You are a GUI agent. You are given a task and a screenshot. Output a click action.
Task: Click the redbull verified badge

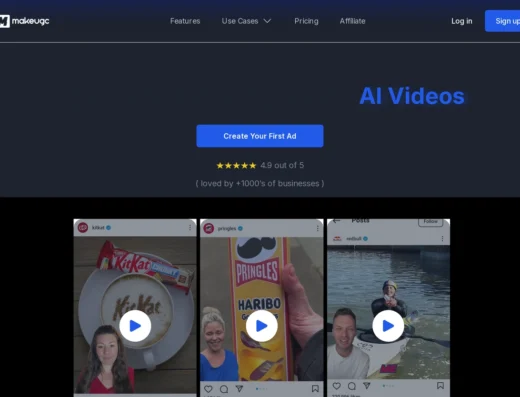[365, 238]
